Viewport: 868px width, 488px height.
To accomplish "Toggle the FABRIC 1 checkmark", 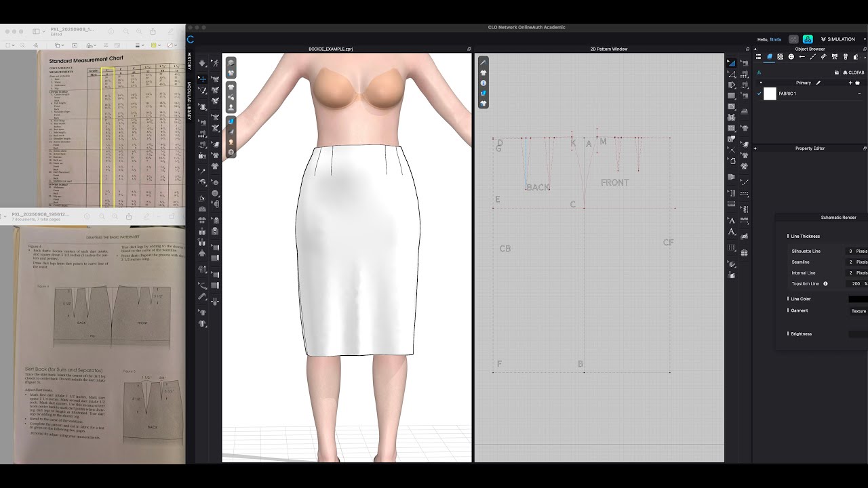I will tap(759, 94).
